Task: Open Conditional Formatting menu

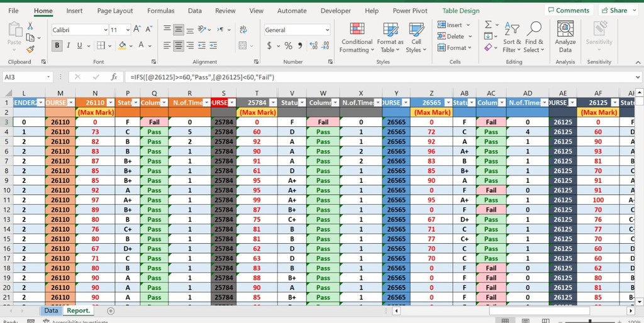Action: tap(357, 38)
